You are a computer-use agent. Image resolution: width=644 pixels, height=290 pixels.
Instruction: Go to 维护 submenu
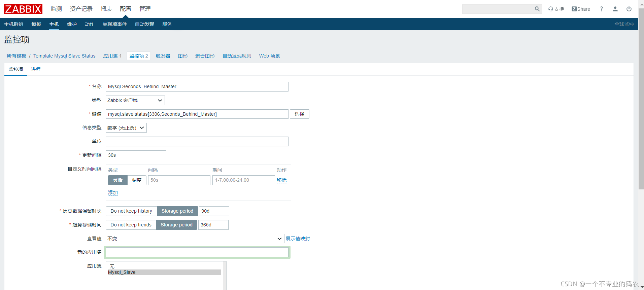[x=72, y=24]
